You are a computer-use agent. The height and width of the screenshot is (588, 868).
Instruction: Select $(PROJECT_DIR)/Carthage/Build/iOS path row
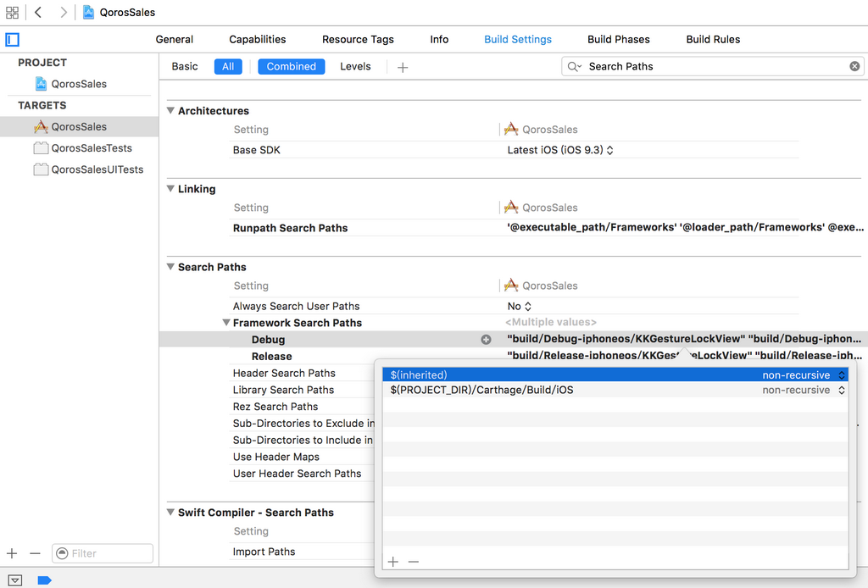[x=615, y=390]
